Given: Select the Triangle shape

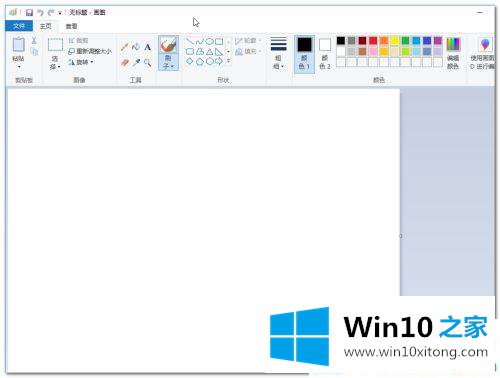Looking at the screenshot, I should (209, 52).
